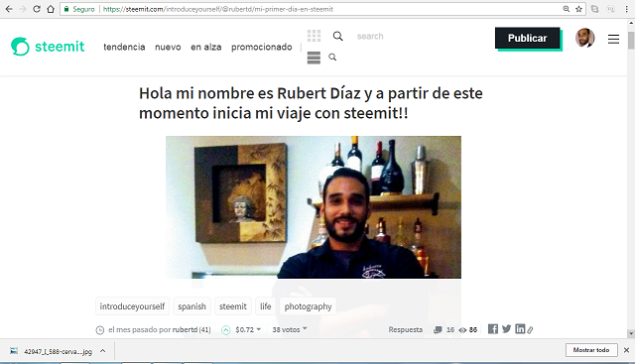Viewport: 635px width, 364px height.
Task: Go back with the browser back arrow
Action: click(9, 9)
